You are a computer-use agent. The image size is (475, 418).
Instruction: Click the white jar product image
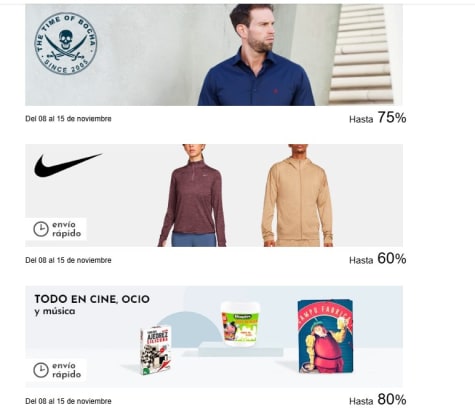(241, 324)
